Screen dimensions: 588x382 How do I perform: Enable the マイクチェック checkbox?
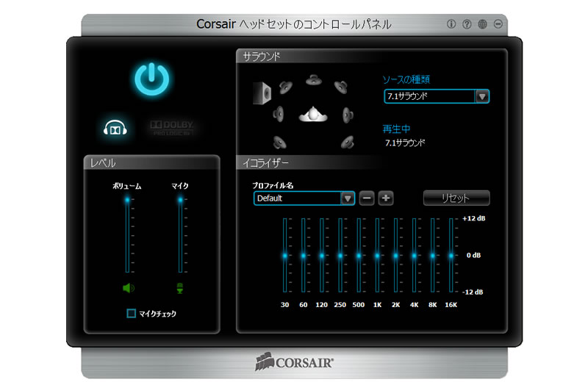click(132, 314)
